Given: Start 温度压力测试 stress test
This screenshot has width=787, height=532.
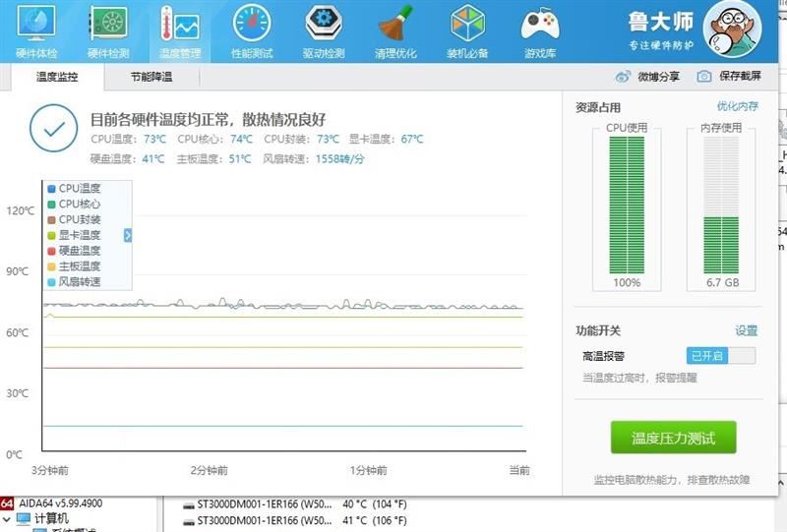Looking at the screenshot, I should pyautogui.click(x=674, y=438).
